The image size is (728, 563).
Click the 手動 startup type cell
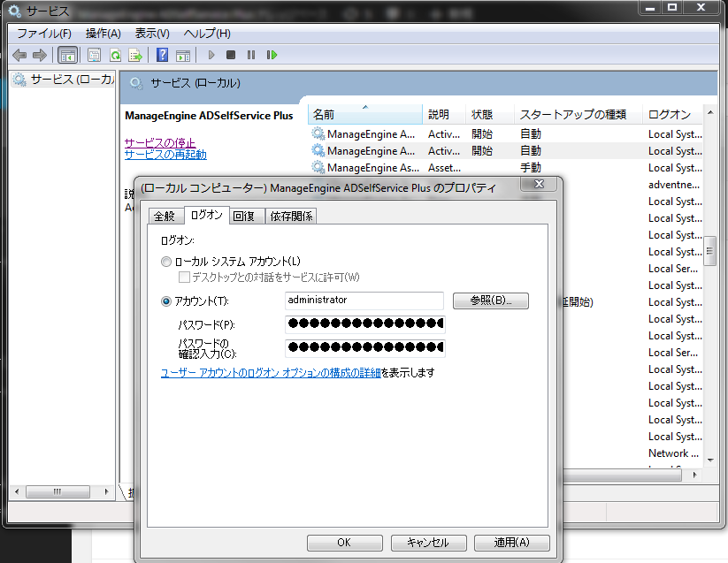[531, 167]
